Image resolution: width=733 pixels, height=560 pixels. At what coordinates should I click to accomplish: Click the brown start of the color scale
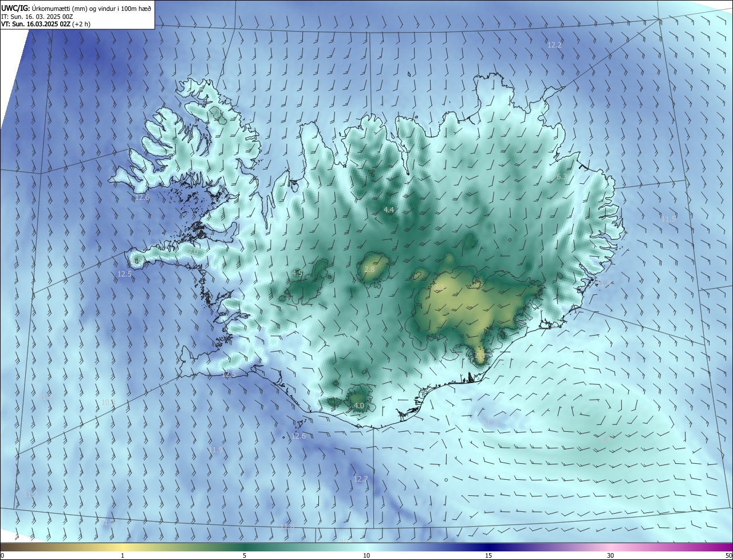[11, 547]
